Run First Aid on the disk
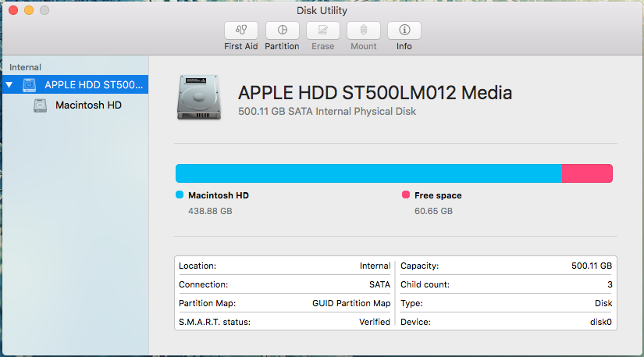 click(241, 30)
